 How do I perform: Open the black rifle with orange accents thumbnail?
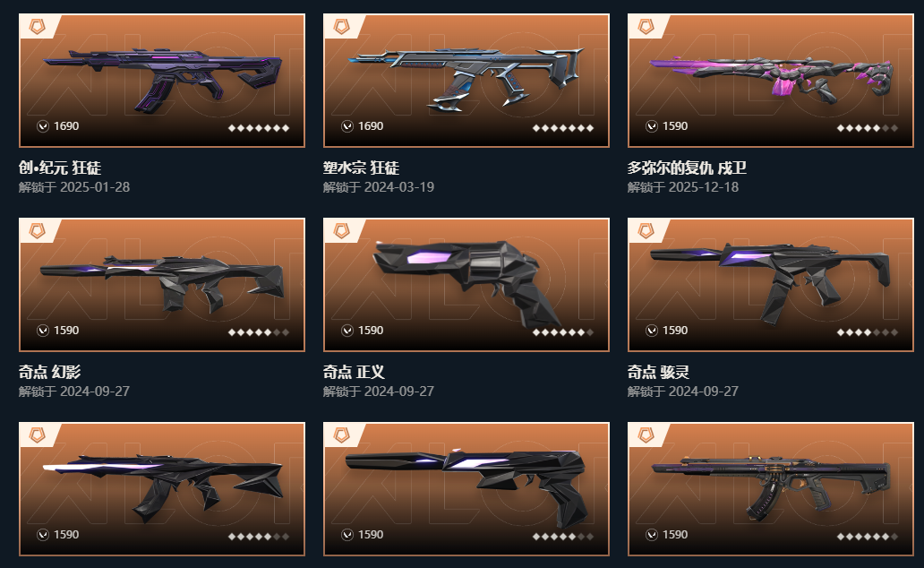pyautogui.click(x=771, y=489)
